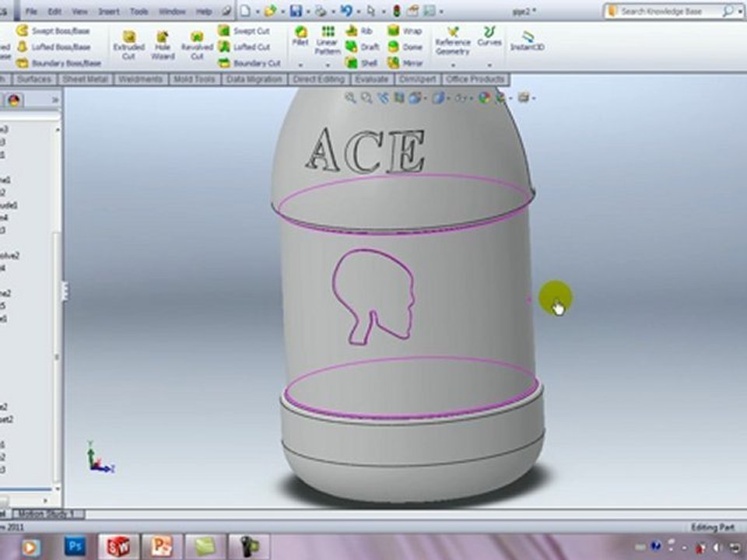Undo the last action
The height and width of the screenshot is (560, 747).
pyautogui.click(x=346, y=10)
